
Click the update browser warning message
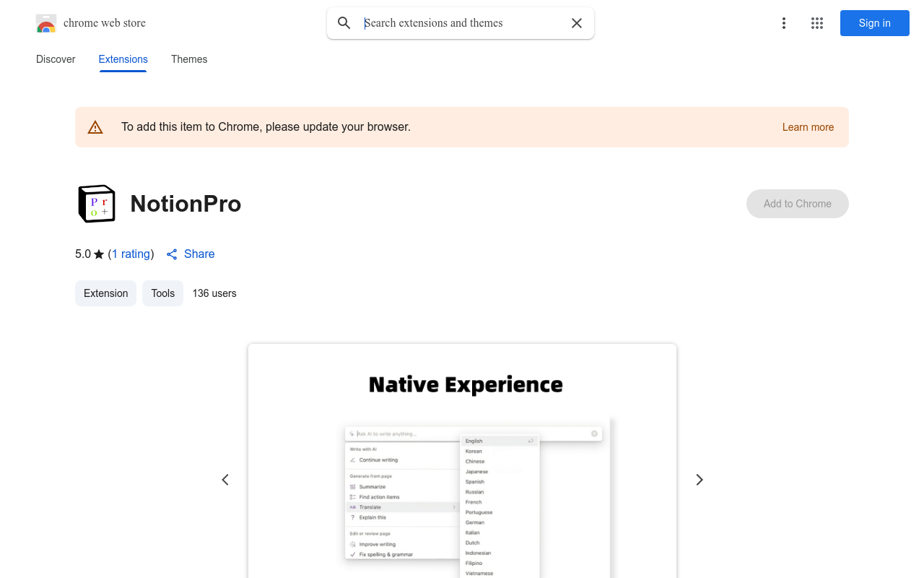tap(266, 127)
